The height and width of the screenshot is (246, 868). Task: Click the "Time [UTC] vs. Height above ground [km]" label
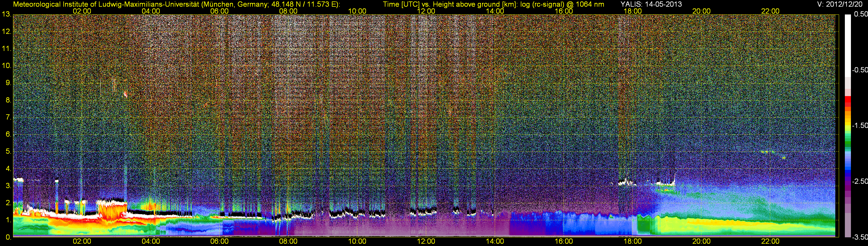[x=450, y=4]
